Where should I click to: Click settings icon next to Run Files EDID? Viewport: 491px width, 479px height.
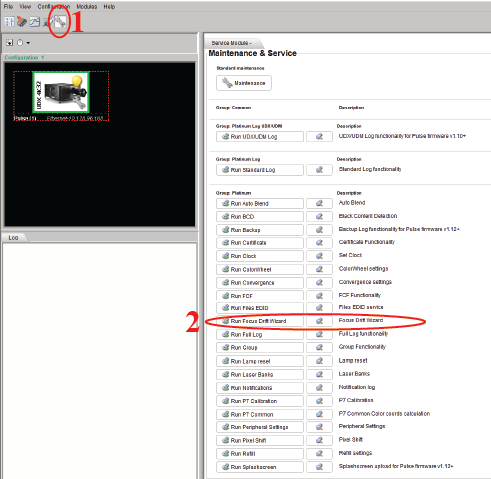pyautogui.click(x=319, y=308)
